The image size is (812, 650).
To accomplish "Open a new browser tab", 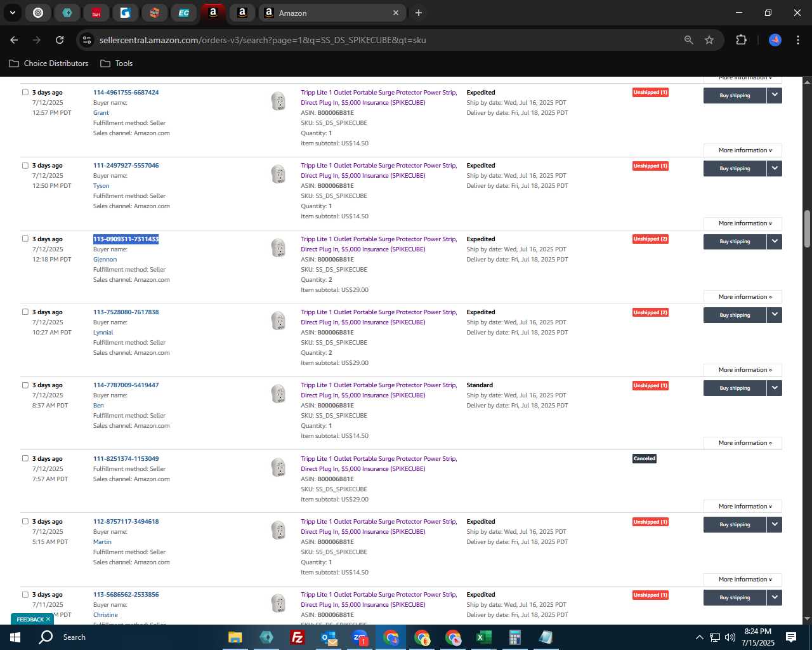I will 419,13.
